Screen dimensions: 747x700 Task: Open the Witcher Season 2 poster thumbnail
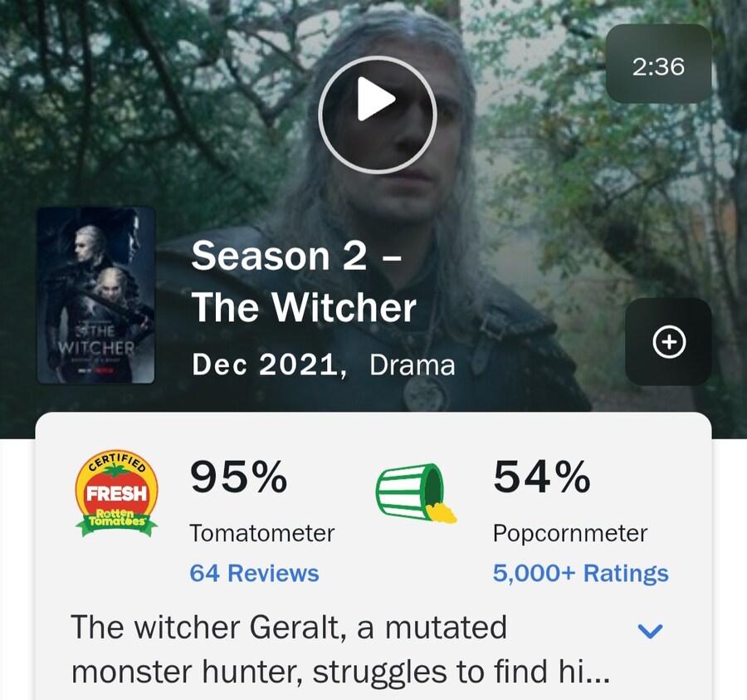coord(95,295)
